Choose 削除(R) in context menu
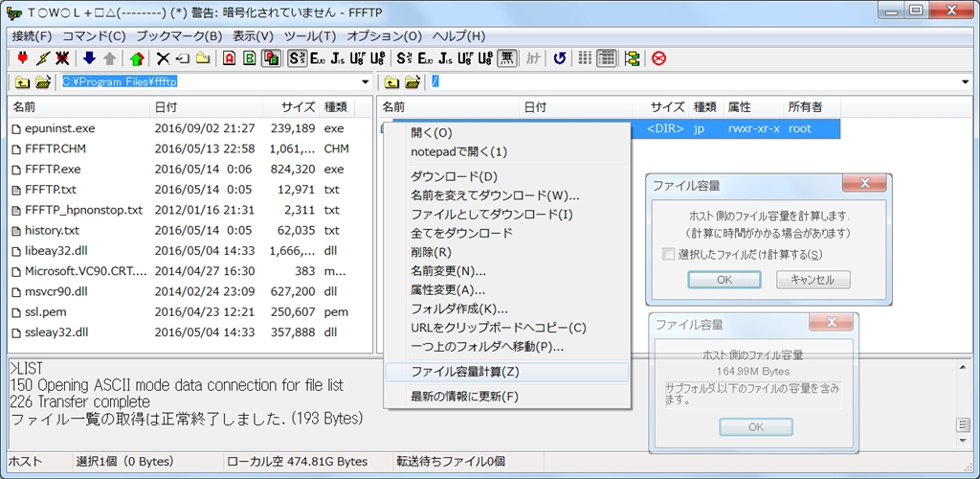 [x=507, y=252]
